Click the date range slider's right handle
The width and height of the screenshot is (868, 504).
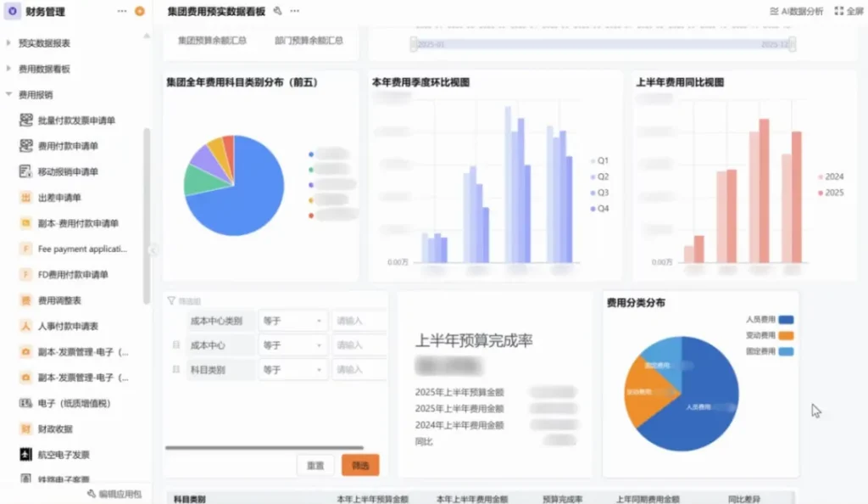pos(792,44)
